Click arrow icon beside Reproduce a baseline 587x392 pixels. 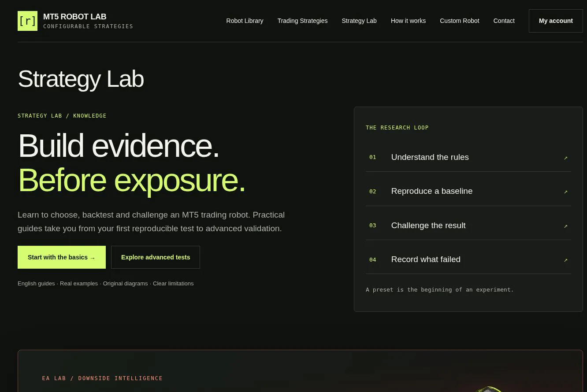tap(566, 192)
